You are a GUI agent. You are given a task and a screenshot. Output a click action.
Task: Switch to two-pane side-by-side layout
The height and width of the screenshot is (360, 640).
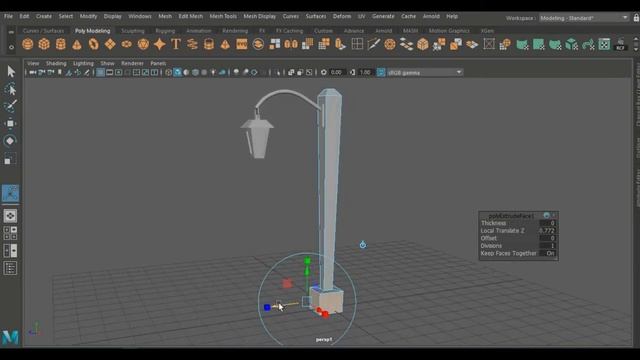[10, 250]
